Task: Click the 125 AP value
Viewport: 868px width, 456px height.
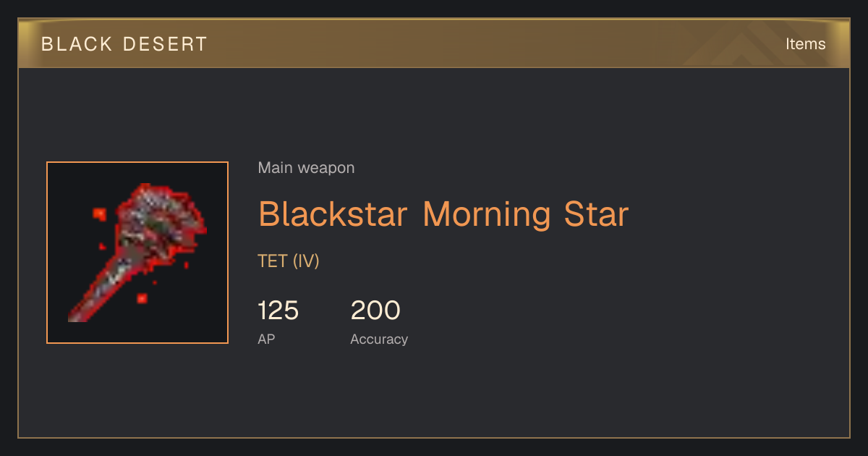Action: point(278,311)
